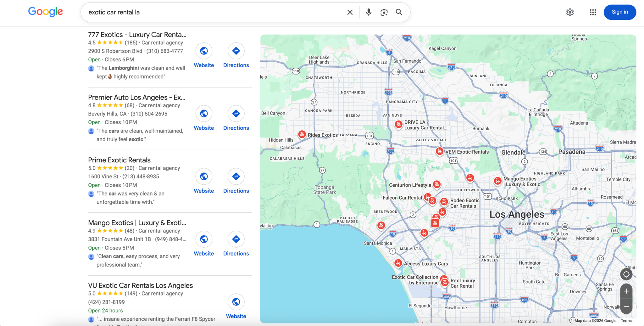This screenshot has width=644, height=326.
Task: Start voice search with the microphone
Action: [x=369, y=12]
